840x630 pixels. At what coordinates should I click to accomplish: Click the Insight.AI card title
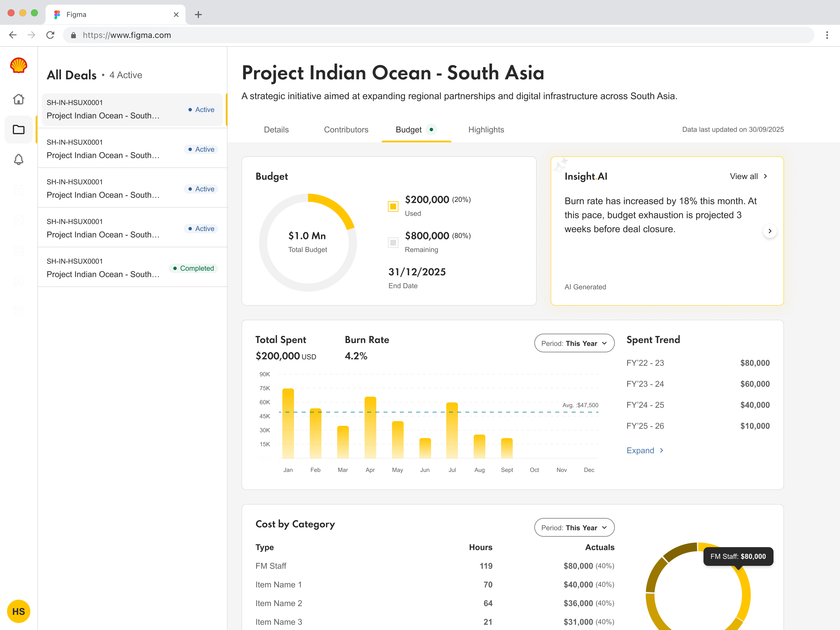point(586,176)
